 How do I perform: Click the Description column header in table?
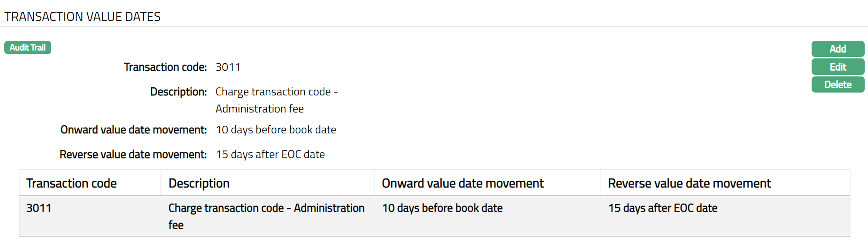pyautogui.click(x=199, y=183)
